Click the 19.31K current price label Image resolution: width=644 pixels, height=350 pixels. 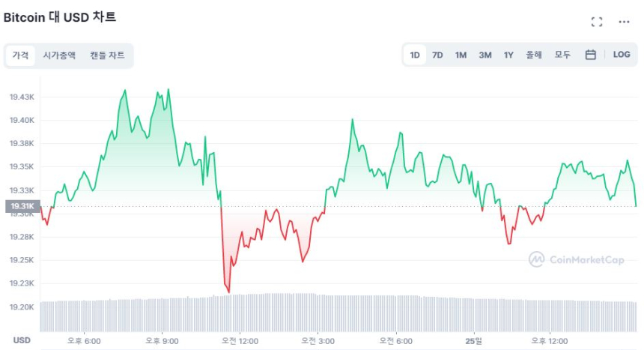pos(21,206)
